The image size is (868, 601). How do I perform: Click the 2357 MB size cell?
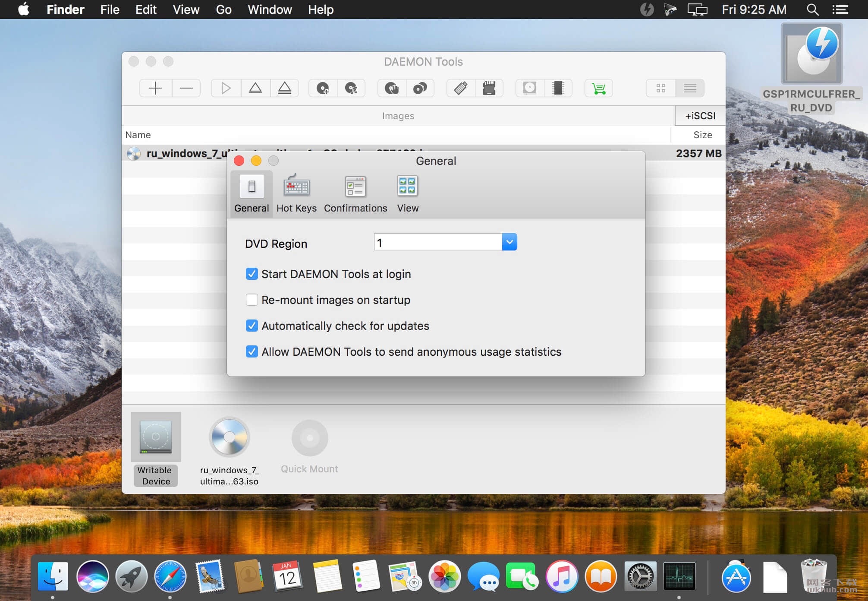point(698,153)
